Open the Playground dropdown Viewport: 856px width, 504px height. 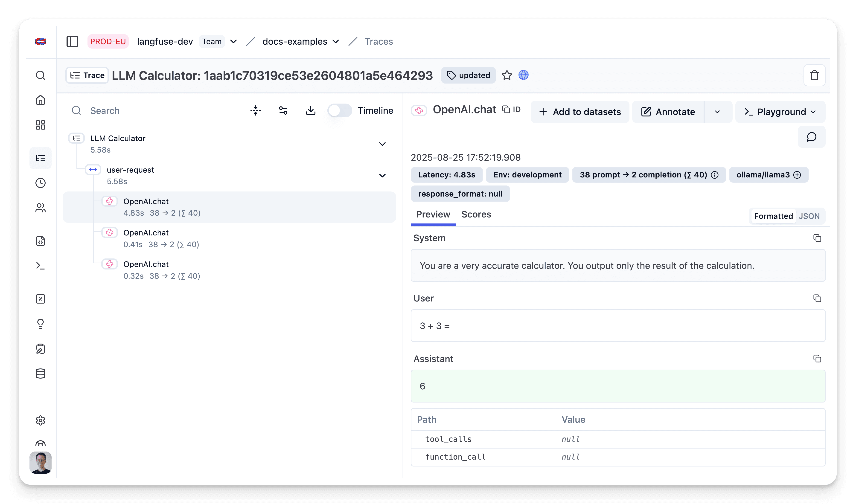780,112
